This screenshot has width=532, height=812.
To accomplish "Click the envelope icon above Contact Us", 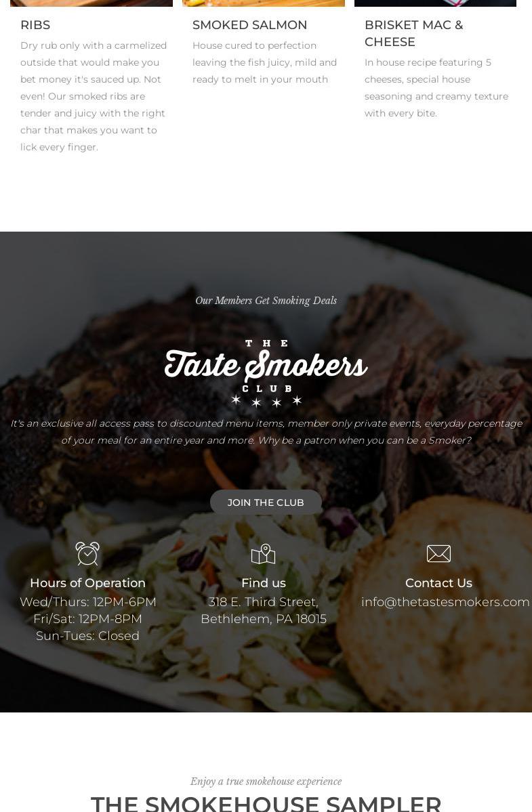I will (x=438, y=553).
